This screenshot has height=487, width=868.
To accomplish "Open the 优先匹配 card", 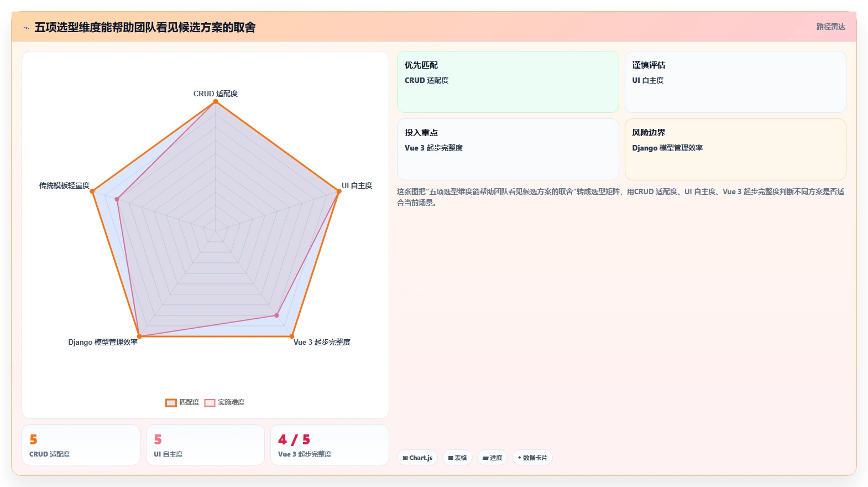I will 508,82.
